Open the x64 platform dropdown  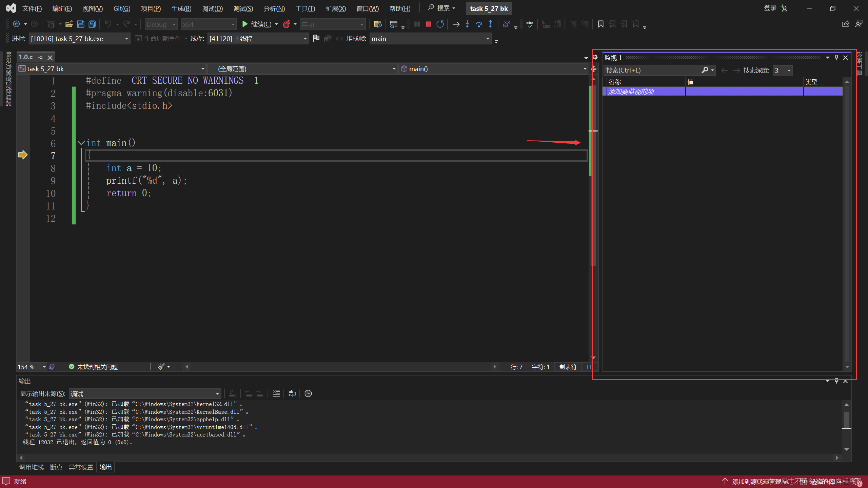coord(209,24)
